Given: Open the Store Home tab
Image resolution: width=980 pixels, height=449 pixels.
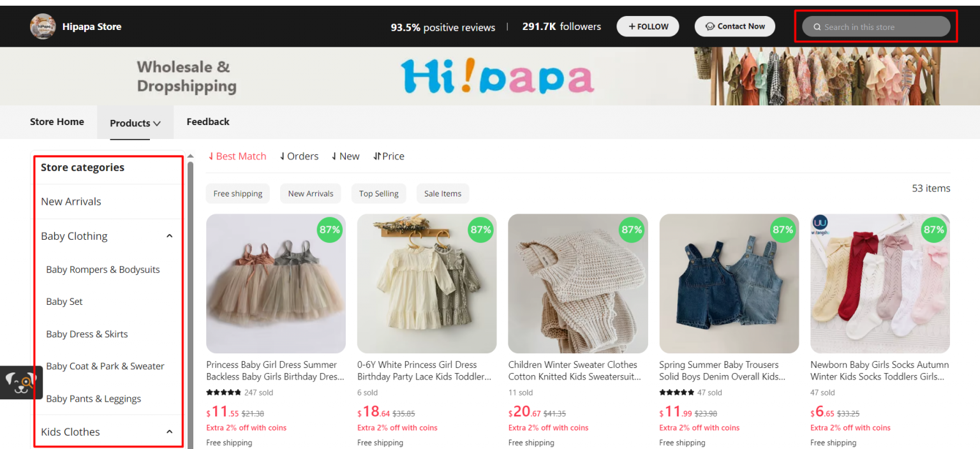Looking at the screenshot, I should [x=57, y=122].
